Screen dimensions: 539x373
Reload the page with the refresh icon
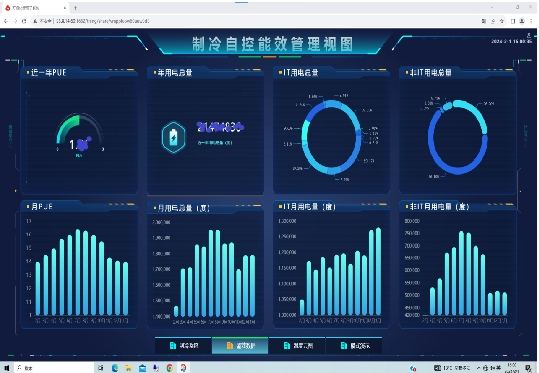pyautogui.click(x=24, y=21)
